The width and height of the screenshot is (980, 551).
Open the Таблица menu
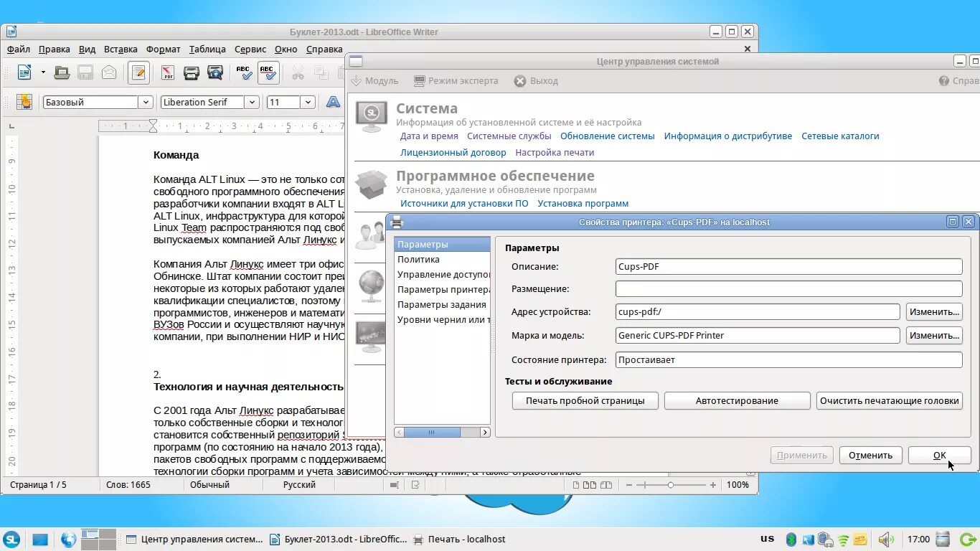coord(207,50)
